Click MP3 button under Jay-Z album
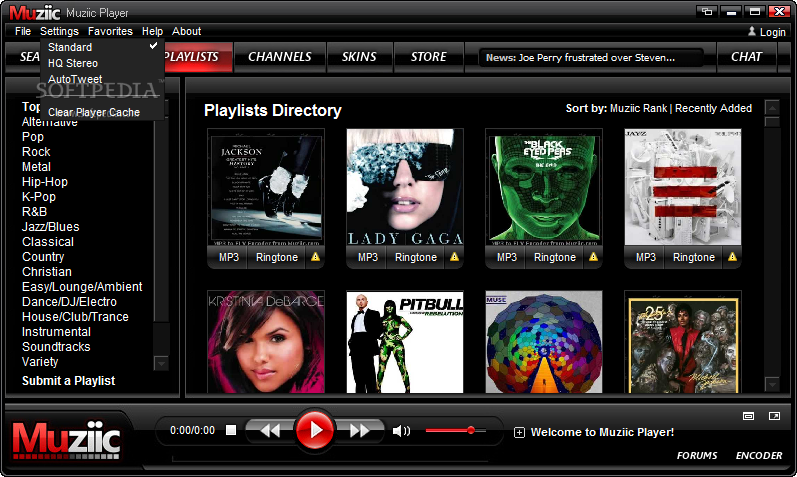Viewport: 797px width, 477px height. [x=646, y=257]
